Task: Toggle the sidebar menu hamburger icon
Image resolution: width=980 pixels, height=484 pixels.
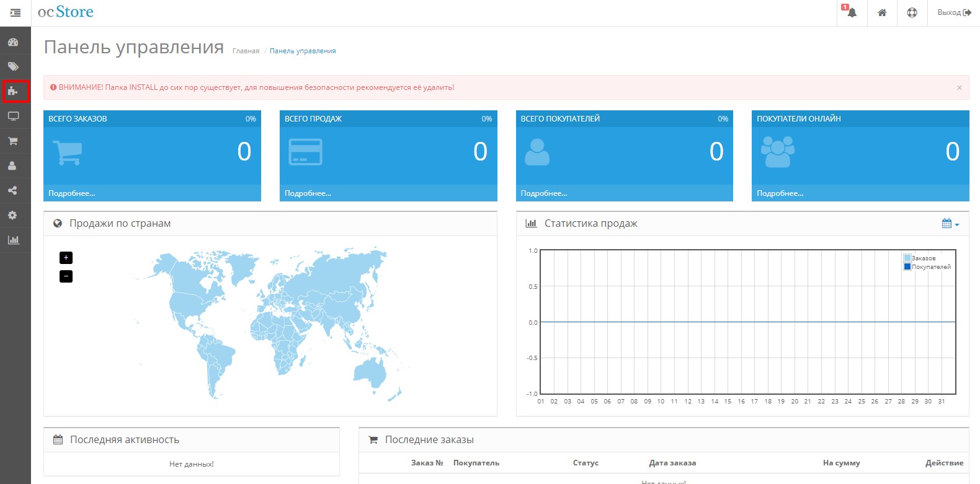Action: click(x=16, y=12)
